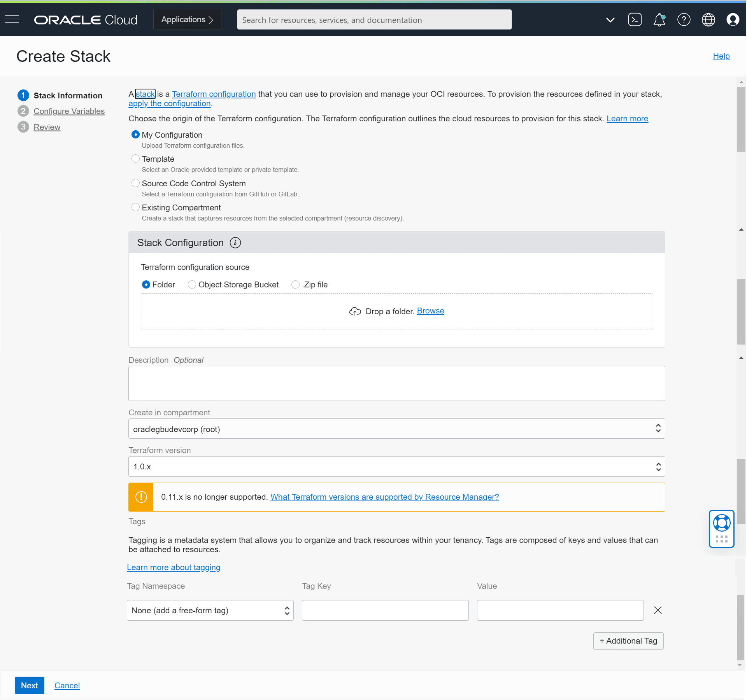Open the Create in compartment dropdown
The height and width of the screenshot is (700, 747).
pos(396,429)
